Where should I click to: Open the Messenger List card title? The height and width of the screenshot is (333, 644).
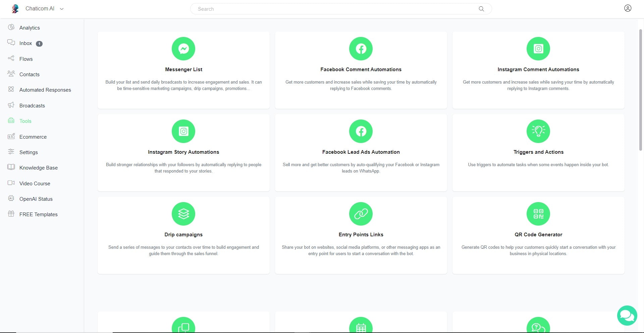coord(183,69)
